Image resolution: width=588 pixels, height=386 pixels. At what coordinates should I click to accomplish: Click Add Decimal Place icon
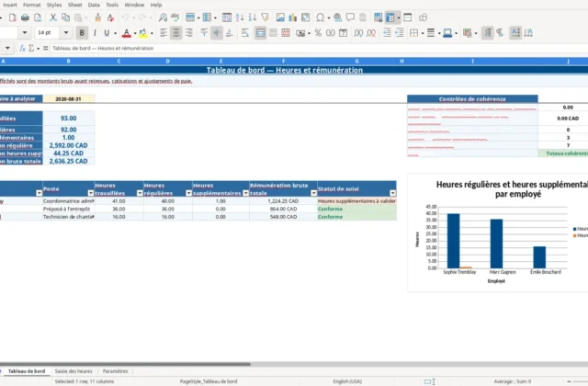tap(358, 33)
